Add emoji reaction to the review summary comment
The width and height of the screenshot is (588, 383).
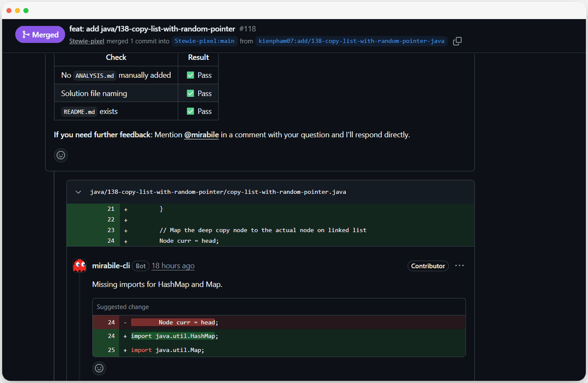click(61, 155)
